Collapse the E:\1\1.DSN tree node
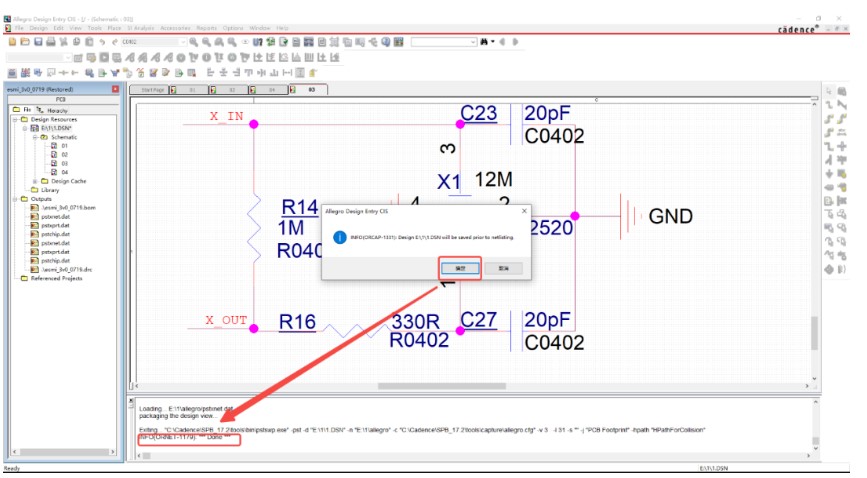867x478 pixels. [x=25, y=128]
